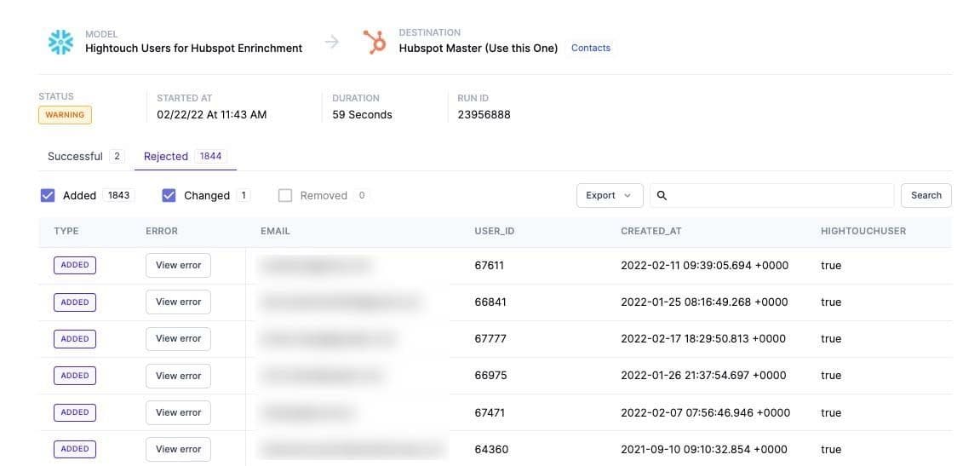Open the Export dropdown
Viewport: 980px width, 466px height.
pyautogui.click(x=609, y=195)
